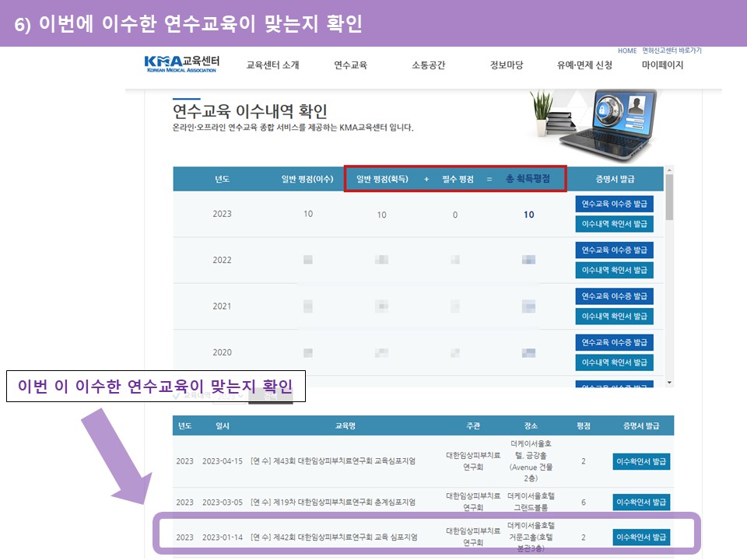Issue 이수확인서 for 2023-04-15 course

(641, 461)
